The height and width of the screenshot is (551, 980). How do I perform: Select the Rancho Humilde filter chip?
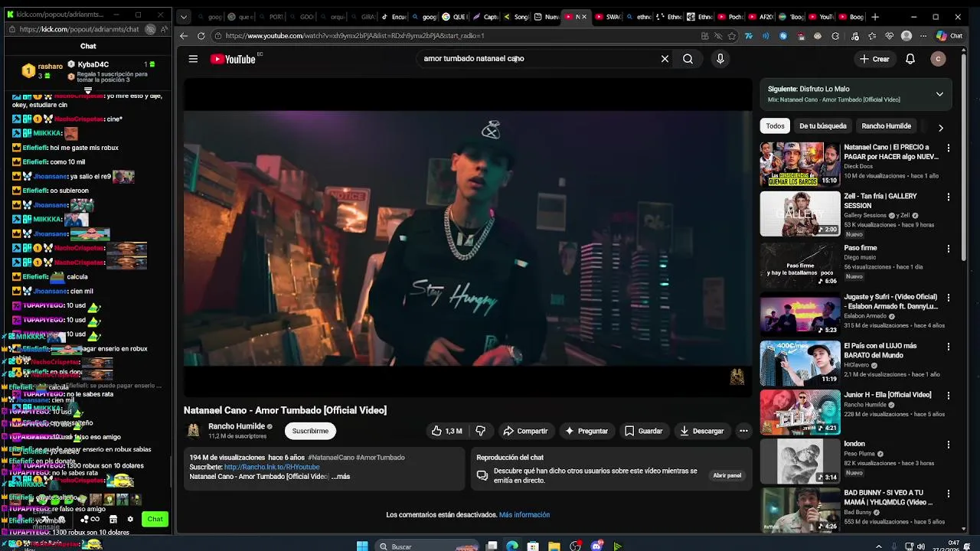[886, 126]
